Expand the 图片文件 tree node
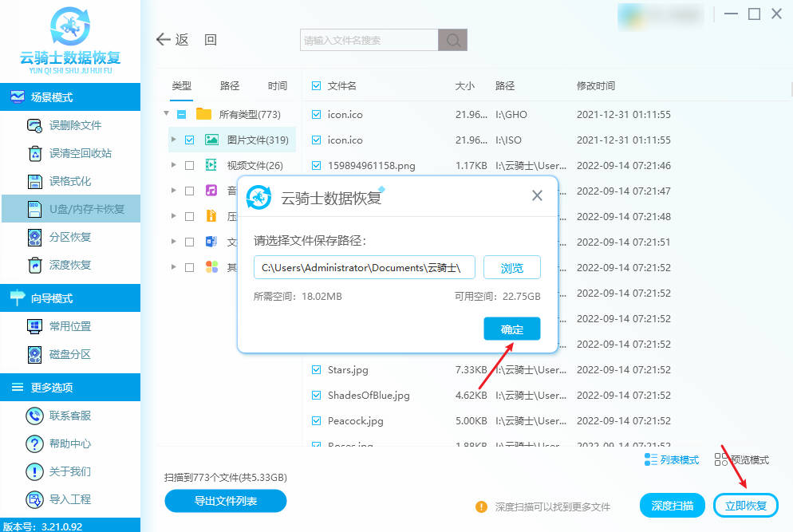The height and width of the screenshot is (532, 793). click(174, 140)
